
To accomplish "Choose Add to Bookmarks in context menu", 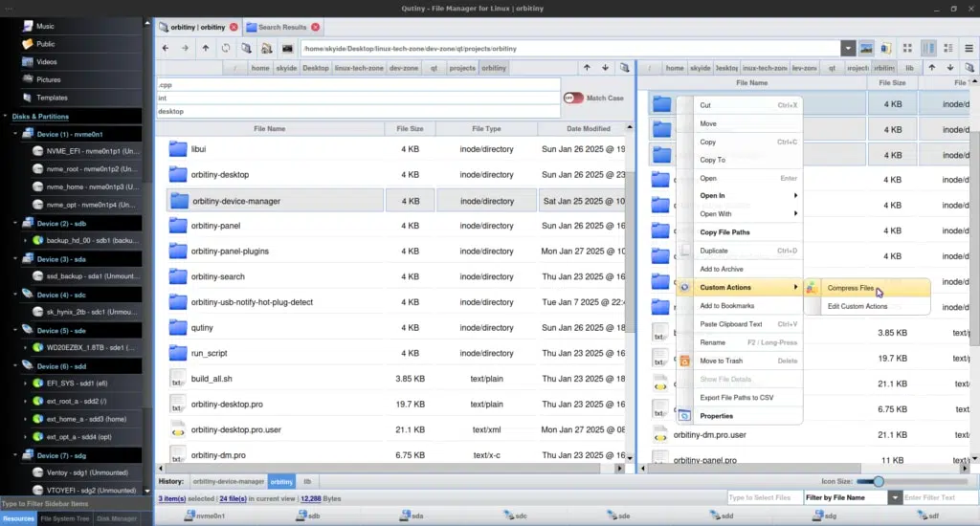I will click(x=726, y=306).
